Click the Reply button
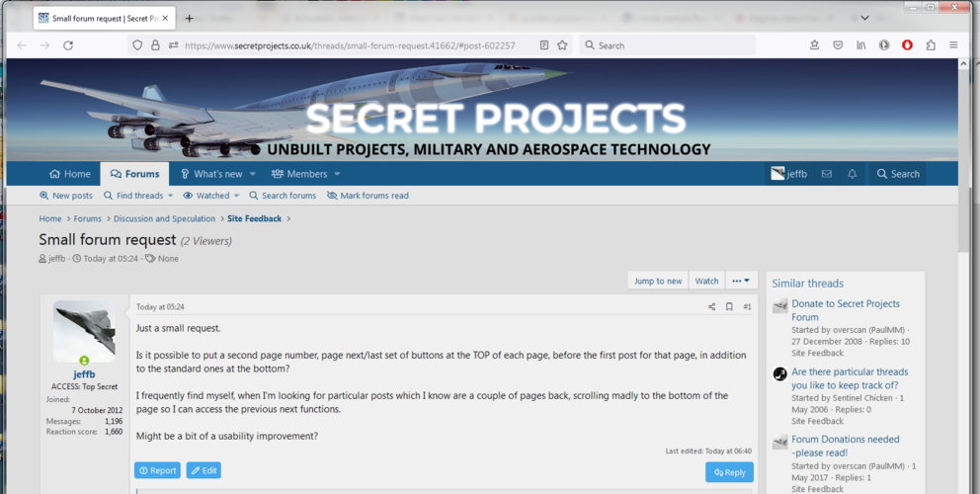Screen dimensions: 980x494 click(x=729, y=472)
